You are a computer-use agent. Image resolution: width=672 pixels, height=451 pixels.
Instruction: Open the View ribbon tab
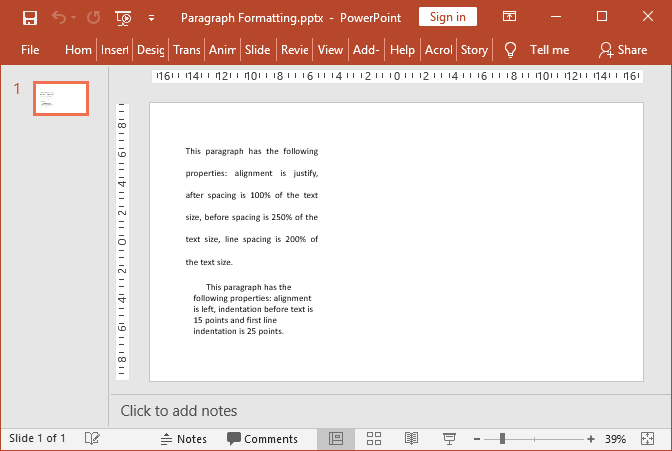329,49
